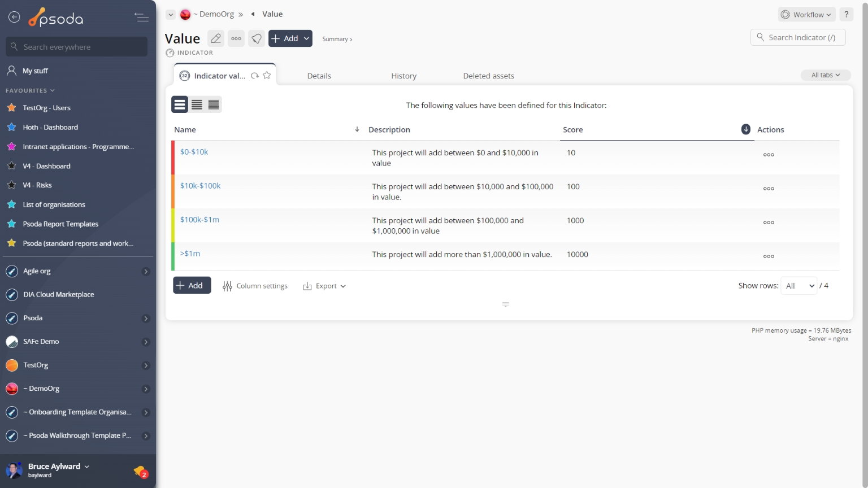Click the green color bar of >$1m row

(x=173, y=256)
